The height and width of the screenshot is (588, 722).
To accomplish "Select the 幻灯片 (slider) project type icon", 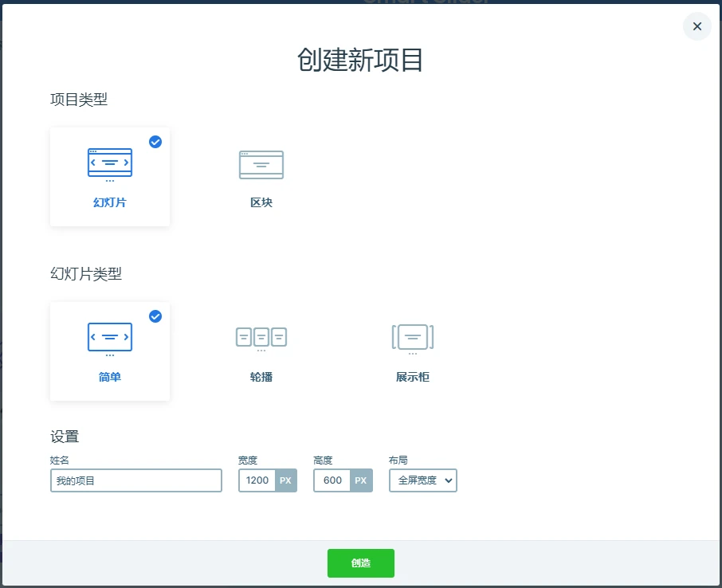I will (x=109, y=163).
